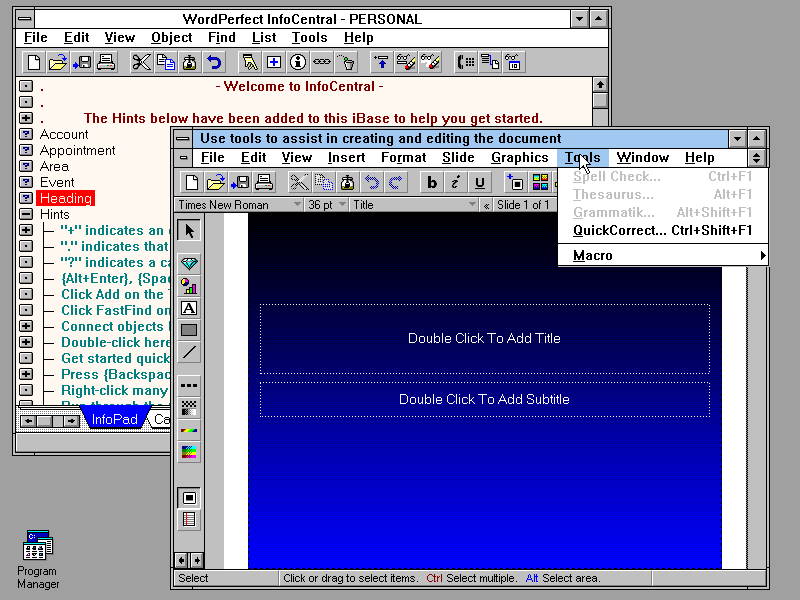Click Copy icon in InfoCentral toolbar

[x=165, y=62]
